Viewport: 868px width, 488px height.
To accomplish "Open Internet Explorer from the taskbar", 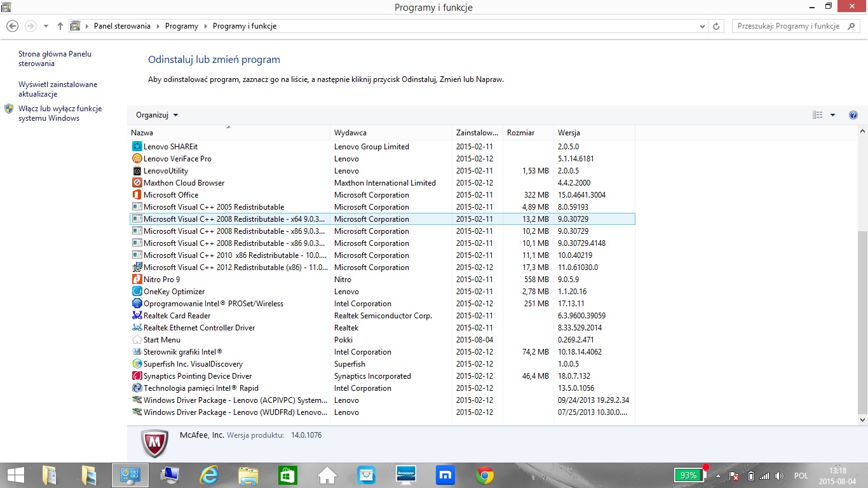I will click(209, 475).
